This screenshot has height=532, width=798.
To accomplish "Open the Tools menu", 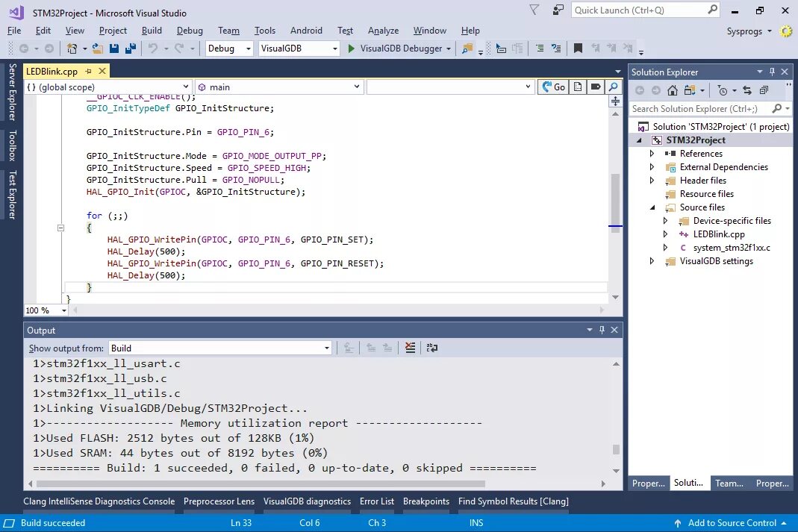I will (265, 31).
